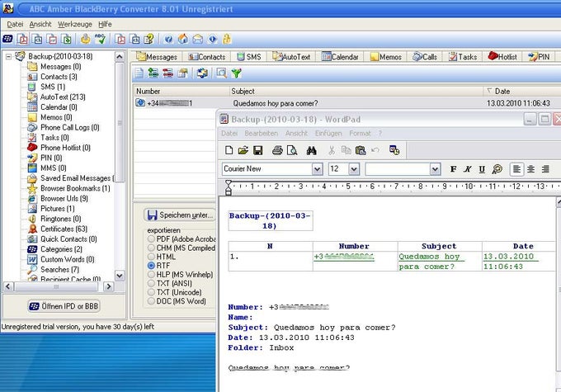Click the green add-item icon in list toolbar
The image size is (561, 392).
pos(153,73)
